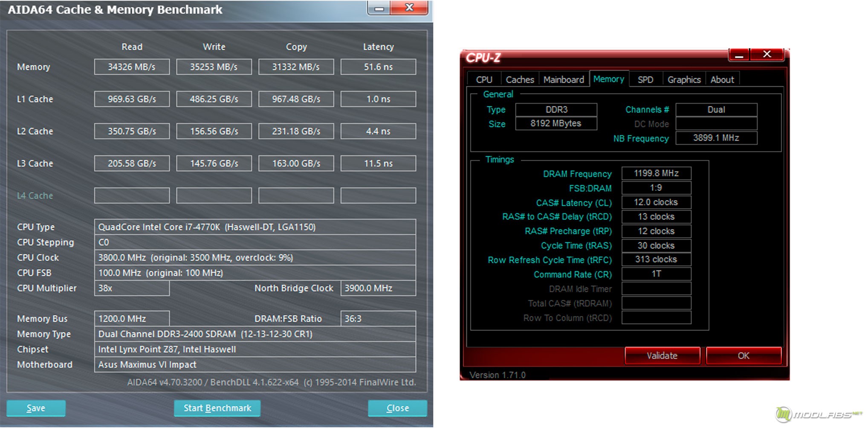Select the Chipset Intel Lynx Point Z87
This screenshot has height=428, width=868.
pyautogui.click(x=255, y=349)
